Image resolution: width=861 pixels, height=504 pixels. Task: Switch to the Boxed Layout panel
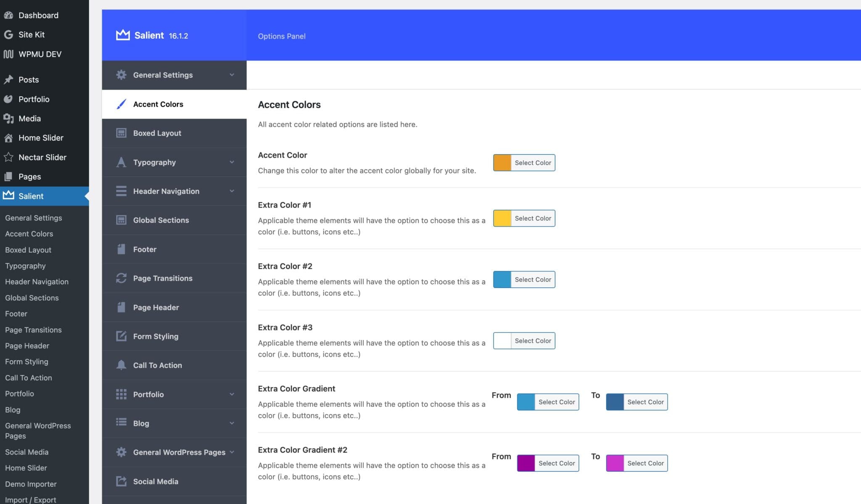(x=157, y=133)
